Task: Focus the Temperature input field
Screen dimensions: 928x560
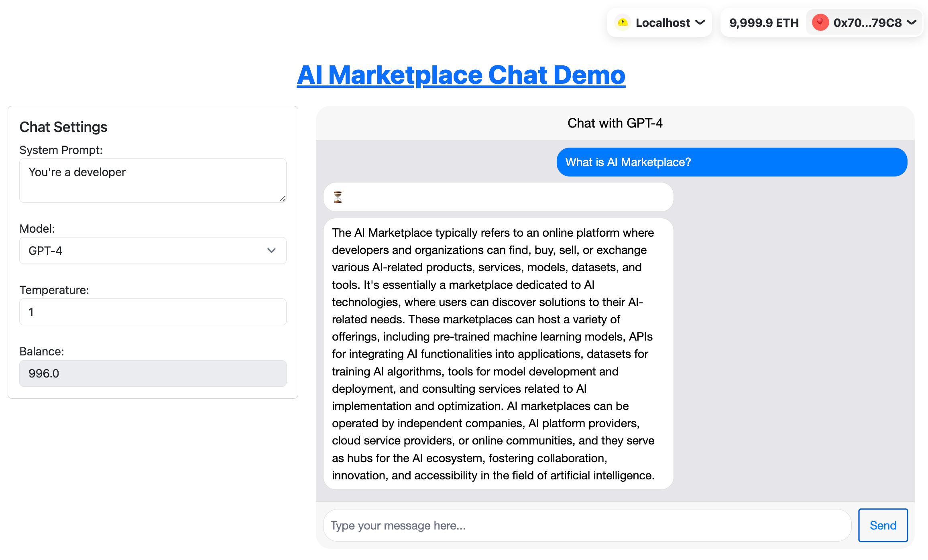Action: 153,312
